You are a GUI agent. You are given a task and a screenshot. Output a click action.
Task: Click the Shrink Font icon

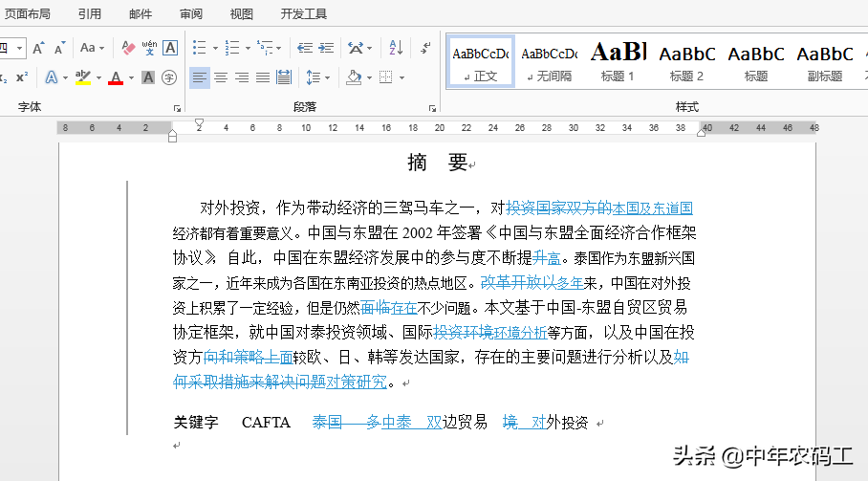[59, 48]
